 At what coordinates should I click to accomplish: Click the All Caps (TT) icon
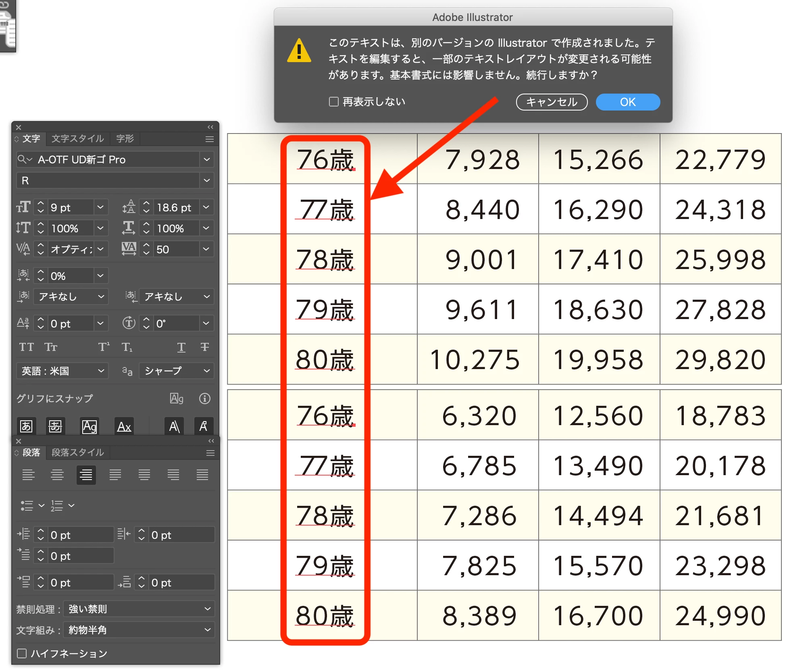point(27,347)
